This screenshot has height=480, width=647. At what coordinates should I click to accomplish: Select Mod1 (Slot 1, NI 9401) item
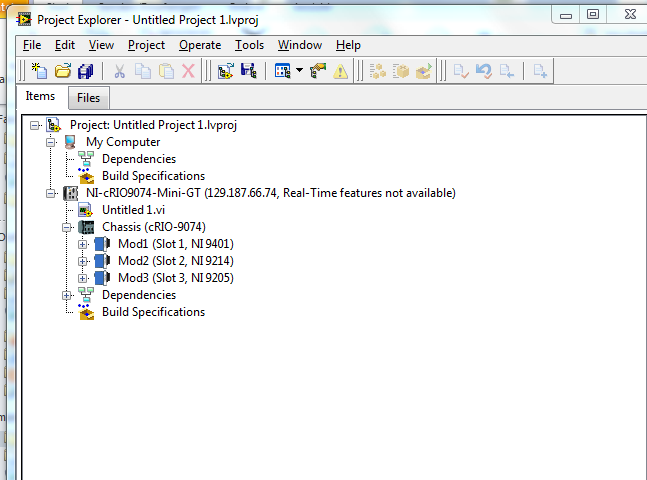pyautogui.click(x=176, y=244)
